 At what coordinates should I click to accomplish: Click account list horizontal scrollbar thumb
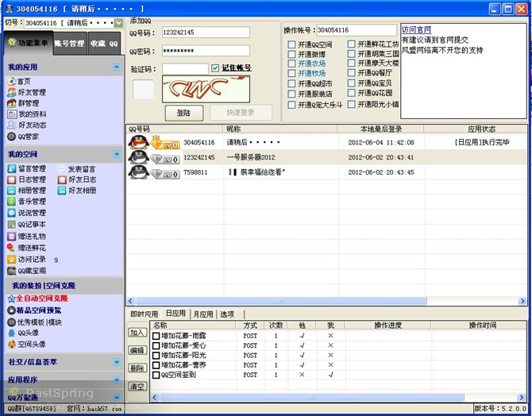click(281, 301)
